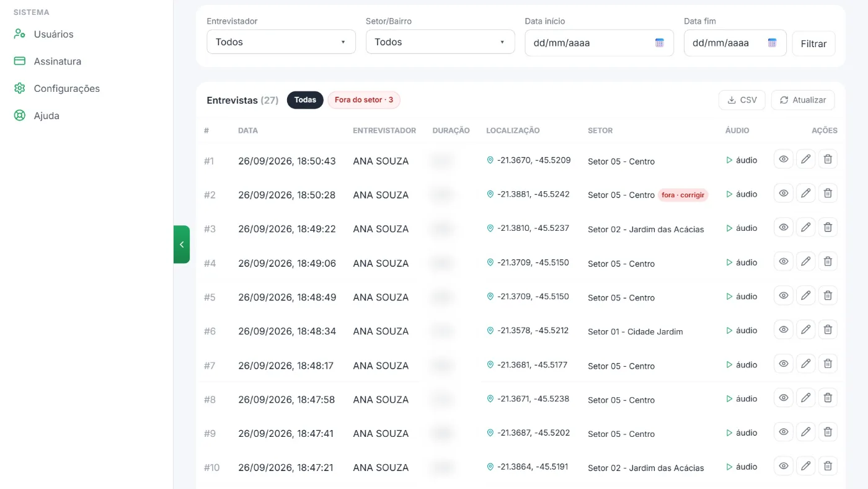The height and width of the screenshot is (489, 868).
Task: Open the Entrevistador dropdown
Action: (x=281, y=42)
